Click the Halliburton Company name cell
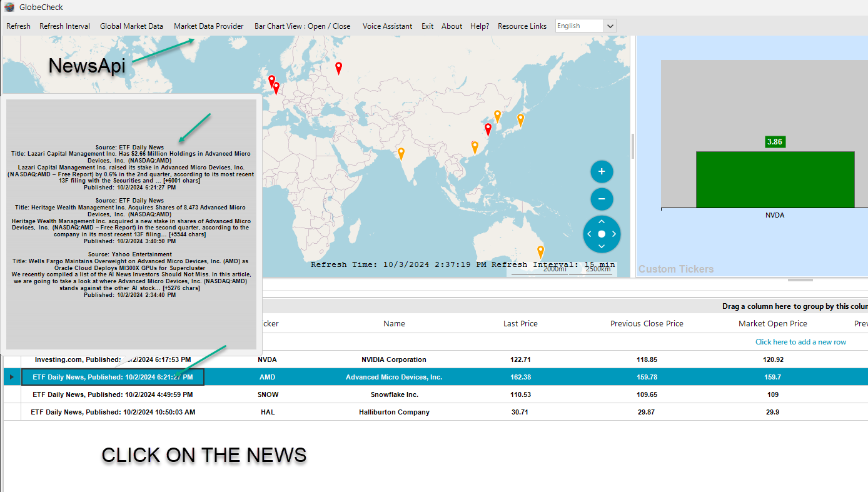Viewport: 868px width, 492px height. 394,412
